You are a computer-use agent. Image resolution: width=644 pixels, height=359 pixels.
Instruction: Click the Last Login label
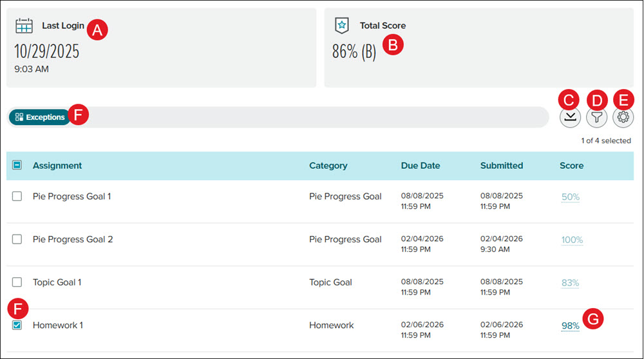pos(63,26)
